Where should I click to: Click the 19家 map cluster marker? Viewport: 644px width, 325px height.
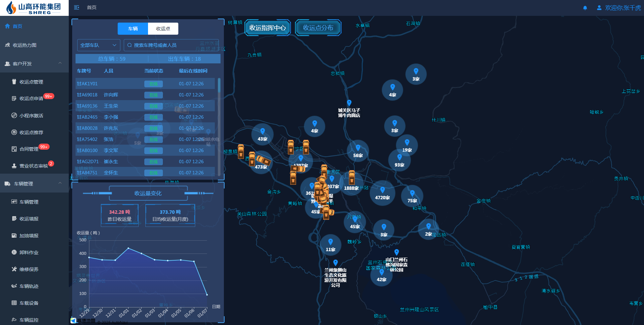(x=407, y=146)
